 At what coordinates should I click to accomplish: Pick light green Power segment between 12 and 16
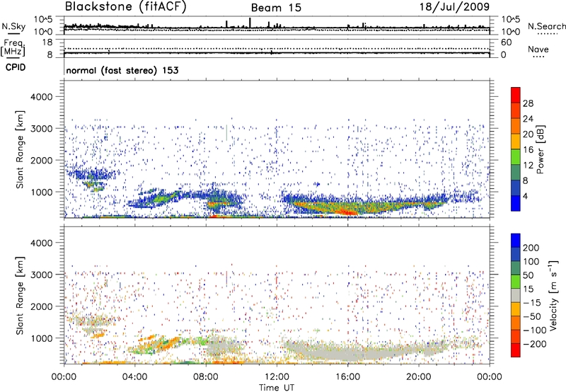coord(516,157)
